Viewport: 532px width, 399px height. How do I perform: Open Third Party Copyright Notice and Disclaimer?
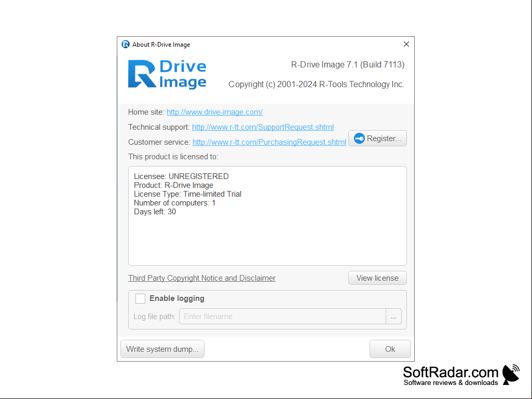point(202,278)
